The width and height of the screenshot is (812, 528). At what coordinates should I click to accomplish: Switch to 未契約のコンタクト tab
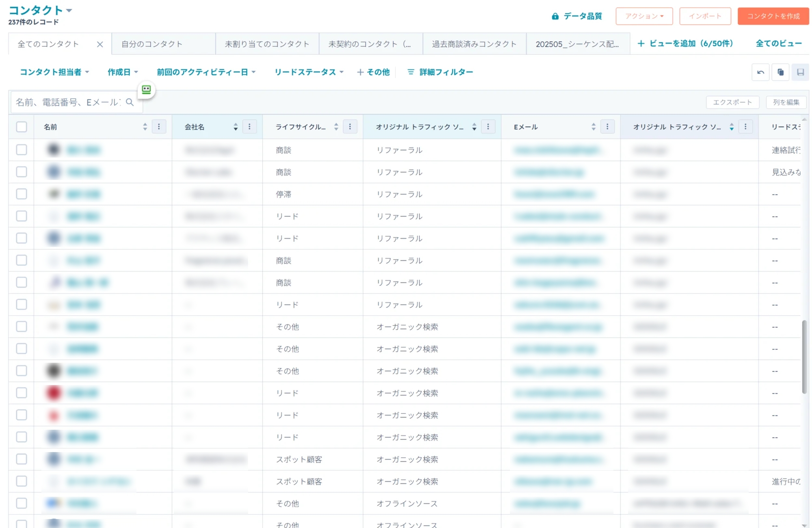(x=371, y=44)
